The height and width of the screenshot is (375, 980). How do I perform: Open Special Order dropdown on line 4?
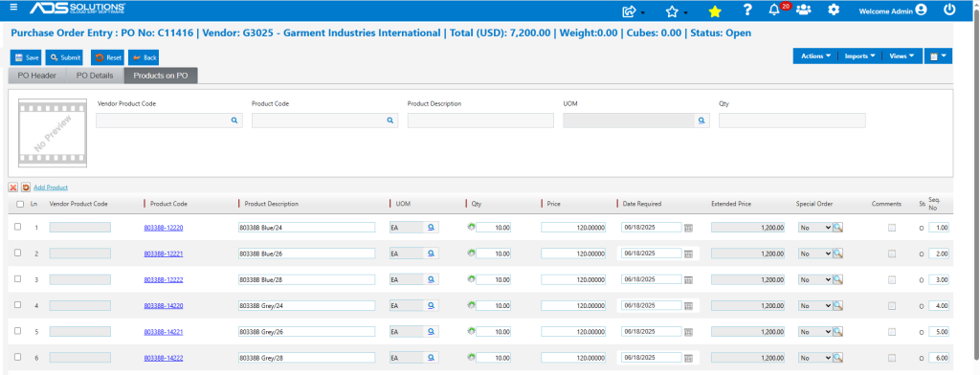815,305
